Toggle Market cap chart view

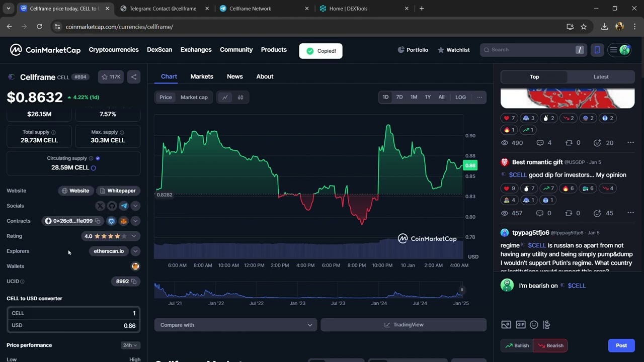pyautogui.click(x=194, y=97)
